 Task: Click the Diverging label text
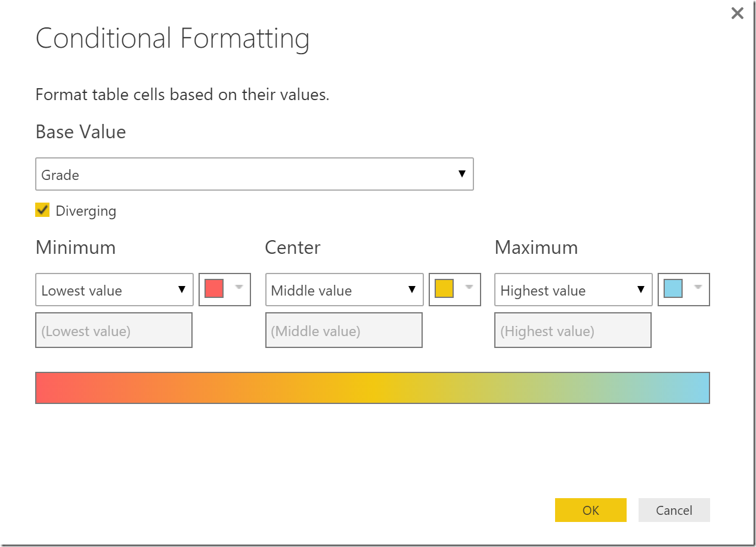86,211
